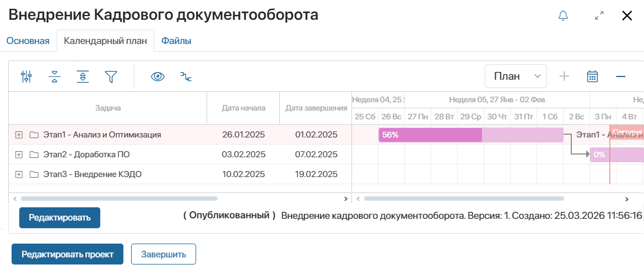Click folder icon of Этап2 row
Viewport: 644px width, 270px height.
click(34, 155)
